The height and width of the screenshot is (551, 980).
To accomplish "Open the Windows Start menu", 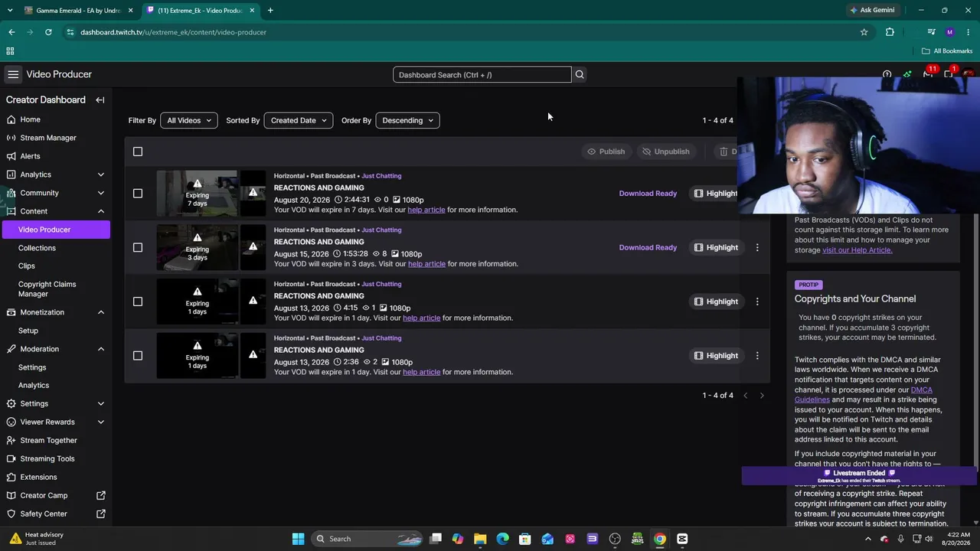I will pyautogui.click(x=298, y=539).
